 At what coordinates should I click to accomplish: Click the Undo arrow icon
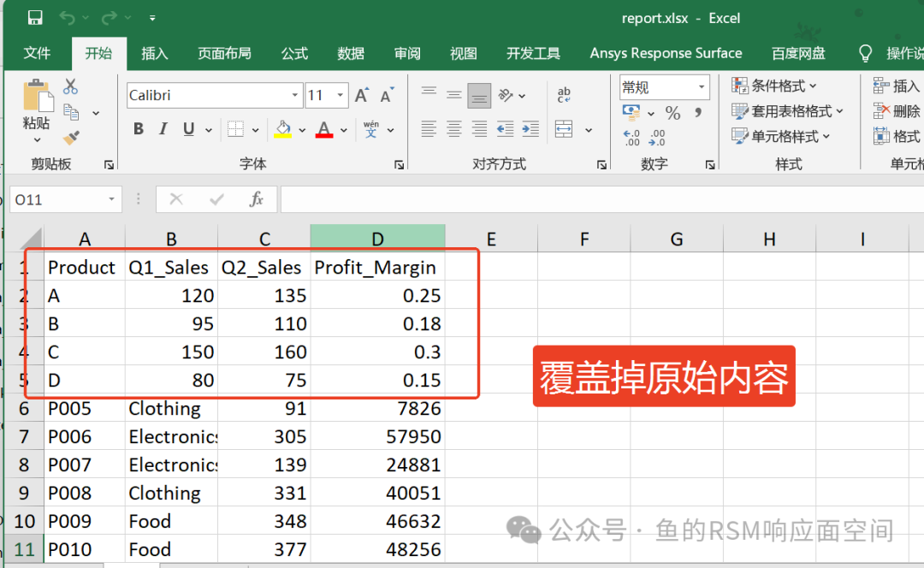tap(67, 18)
